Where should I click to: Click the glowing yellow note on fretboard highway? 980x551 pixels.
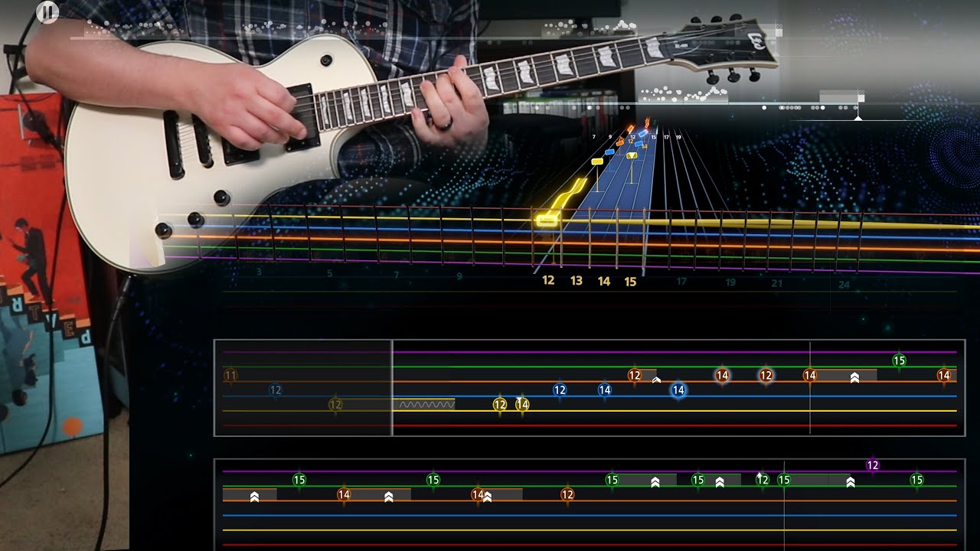tap(547, 220)
